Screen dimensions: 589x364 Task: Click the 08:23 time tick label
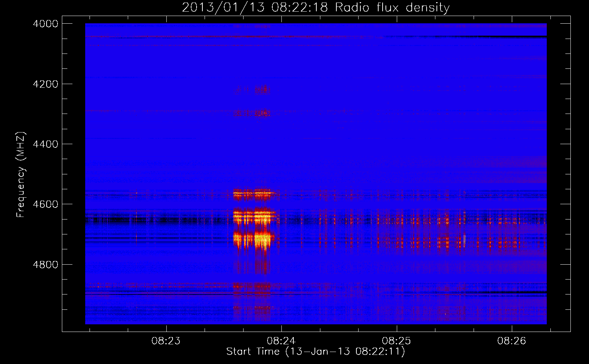[166, 341]
